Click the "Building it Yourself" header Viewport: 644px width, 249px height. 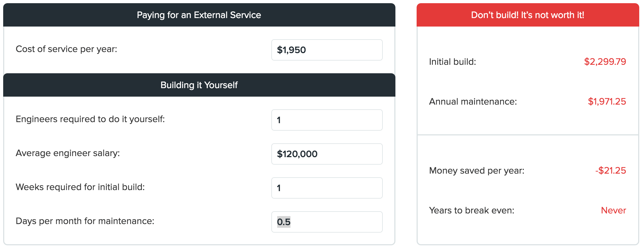(x=199, y=85)
